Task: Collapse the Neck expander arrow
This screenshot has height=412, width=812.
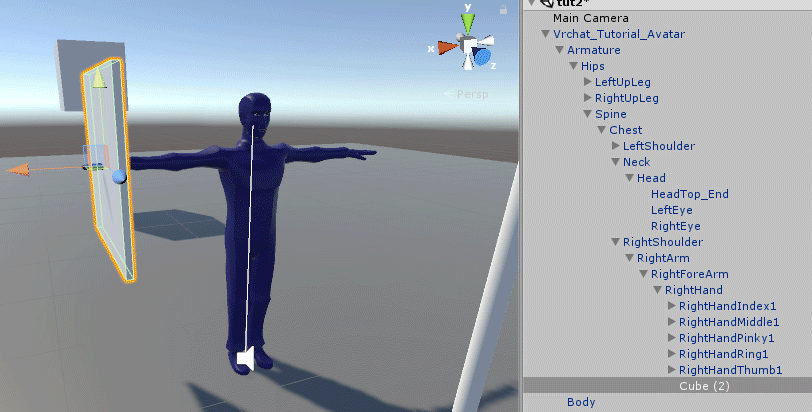Action: click(x=615, y=162)
